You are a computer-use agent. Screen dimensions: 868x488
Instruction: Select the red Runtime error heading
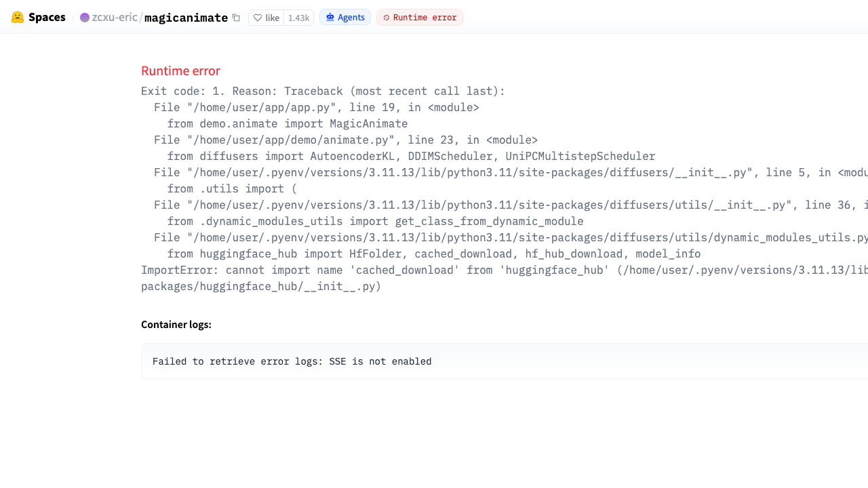(180, 71)
